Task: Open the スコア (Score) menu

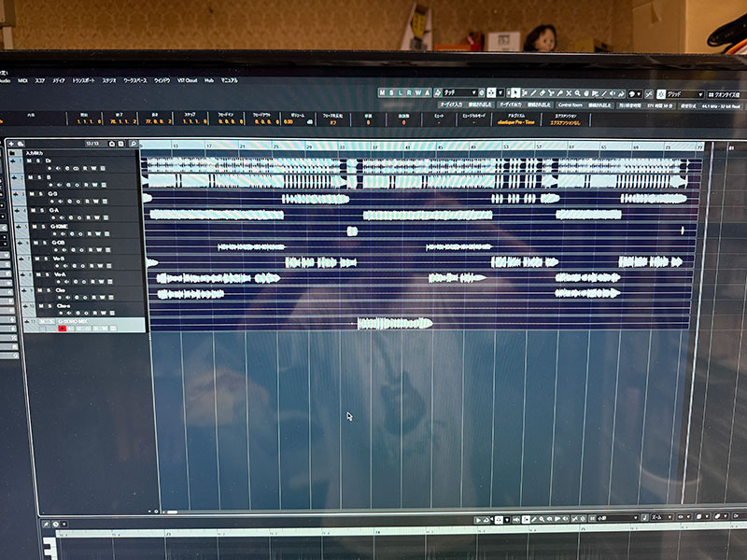Action: coord(39,80)
